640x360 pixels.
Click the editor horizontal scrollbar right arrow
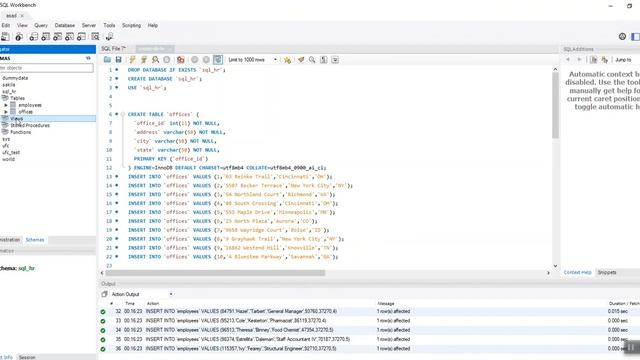click(548, 273)
